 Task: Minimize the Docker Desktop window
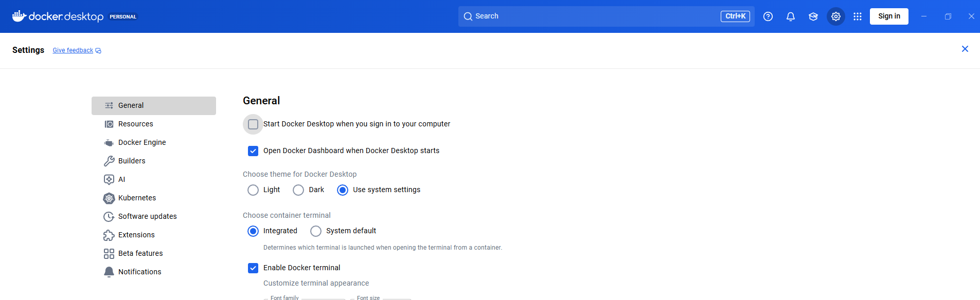[924, 16]
